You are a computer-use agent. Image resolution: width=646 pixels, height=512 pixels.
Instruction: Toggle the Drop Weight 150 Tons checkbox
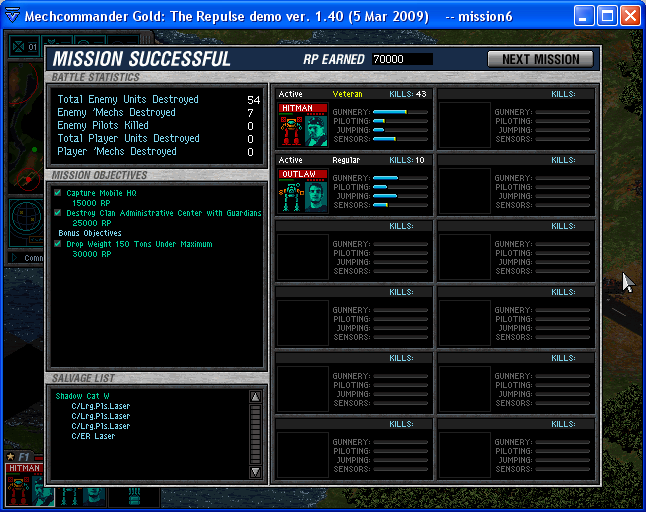click(58, 243)
